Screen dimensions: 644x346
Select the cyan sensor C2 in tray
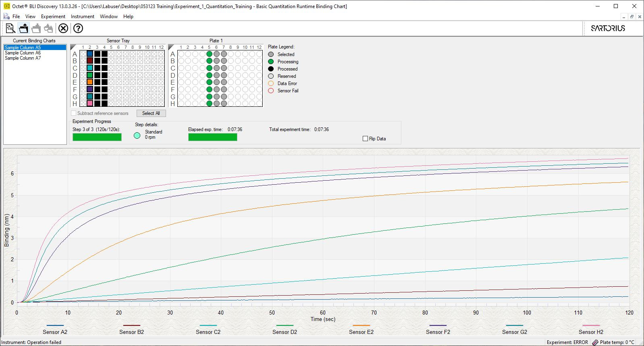click(90, 68)
